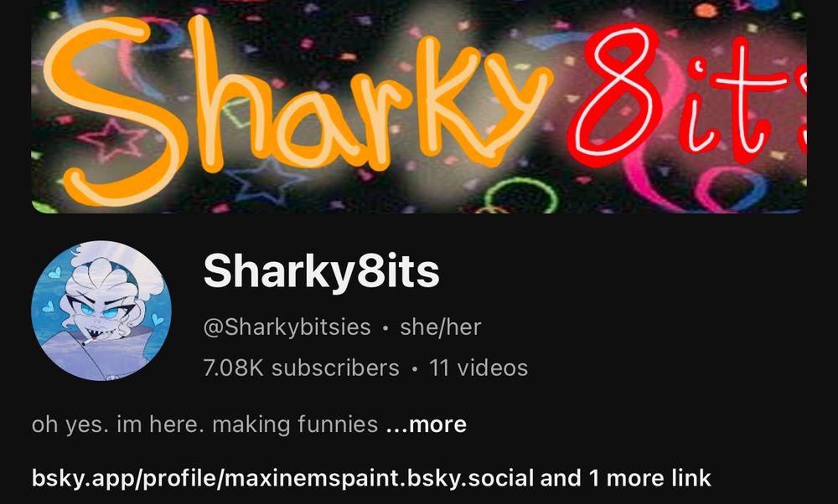Click the avatar character's glowing blue eyes

pyautogui.click(x=99, y=311)
